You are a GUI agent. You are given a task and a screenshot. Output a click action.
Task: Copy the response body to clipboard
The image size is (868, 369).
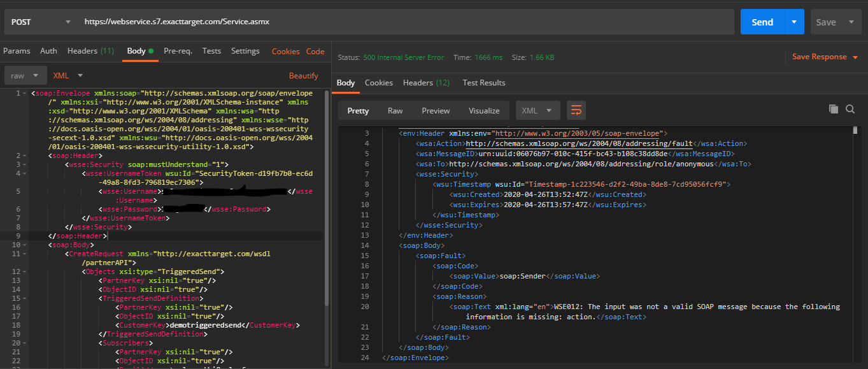(833, 110)
